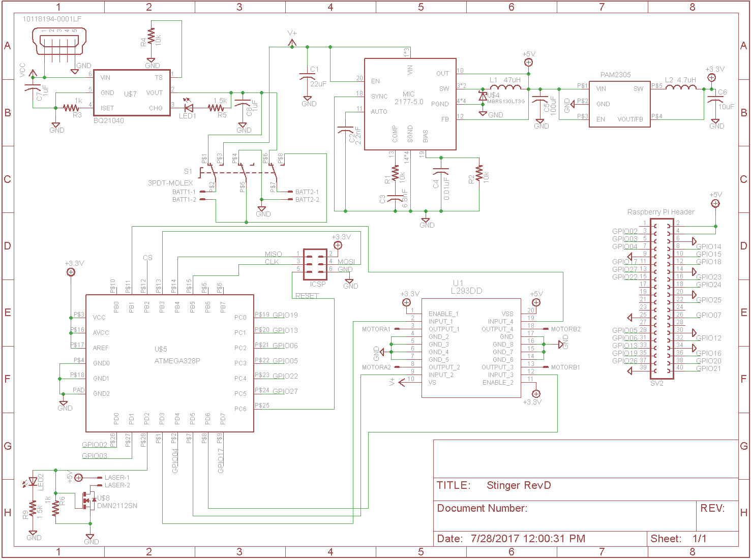The width and height of the screenshot is (751, 560).
Task: Click the ICSP header connector
Action: pos(315,264)
